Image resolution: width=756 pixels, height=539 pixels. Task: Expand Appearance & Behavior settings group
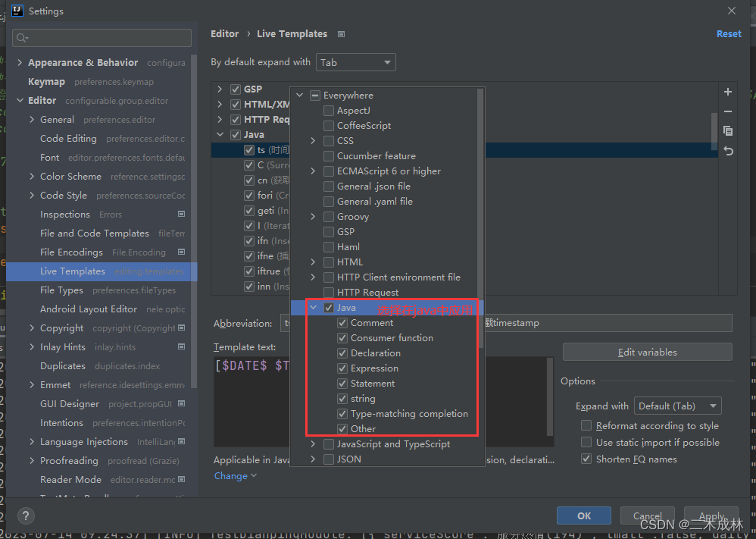point(20,63)
